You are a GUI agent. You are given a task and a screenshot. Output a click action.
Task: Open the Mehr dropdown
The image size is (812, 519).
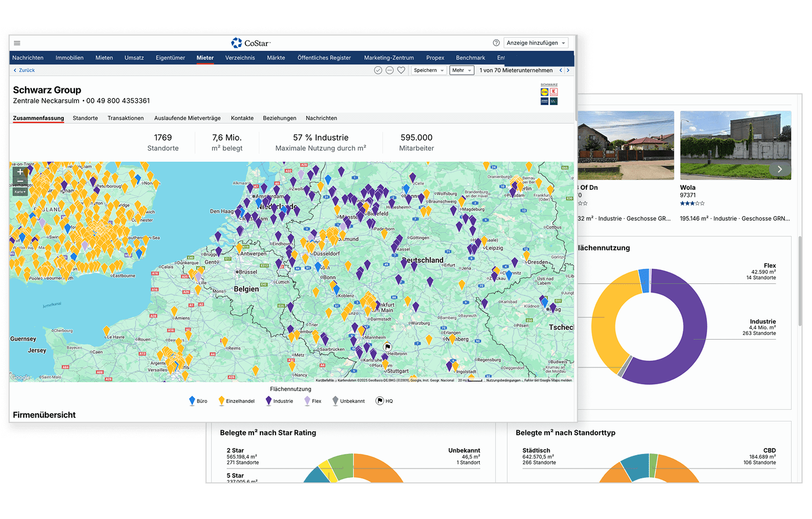pos(462,70)
